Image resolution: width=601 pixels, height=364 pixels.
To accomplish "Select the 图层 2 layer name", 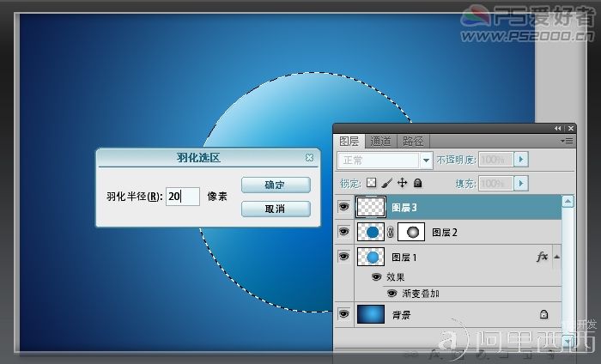I will pyautogui.click(x=445, y=232).
